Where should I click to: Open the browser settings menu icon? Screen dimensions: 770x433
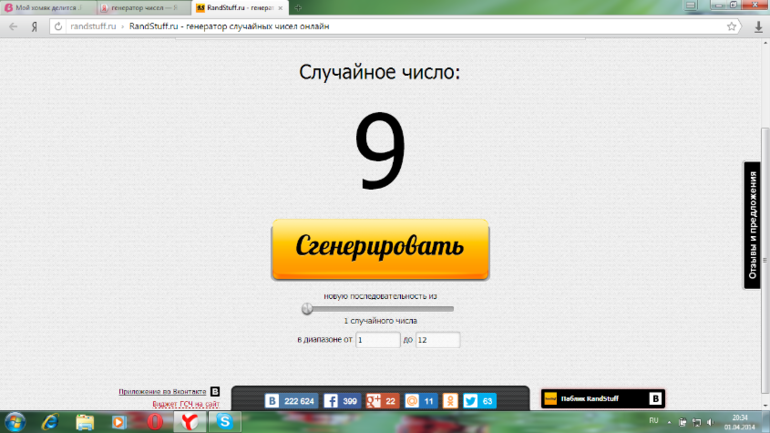[x=690, y=5]
